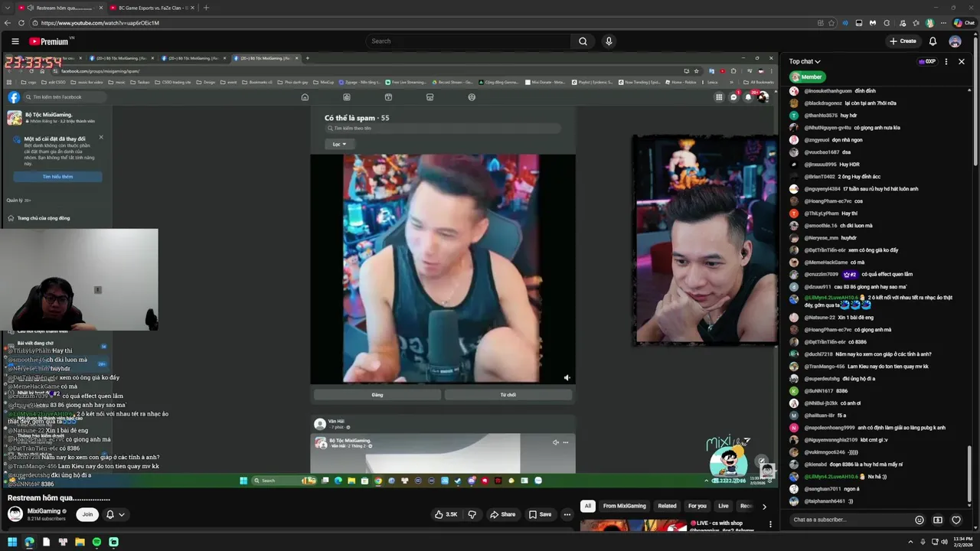Open YouTube notifications bell in header
Screen dimensions: 980x551
933,41
